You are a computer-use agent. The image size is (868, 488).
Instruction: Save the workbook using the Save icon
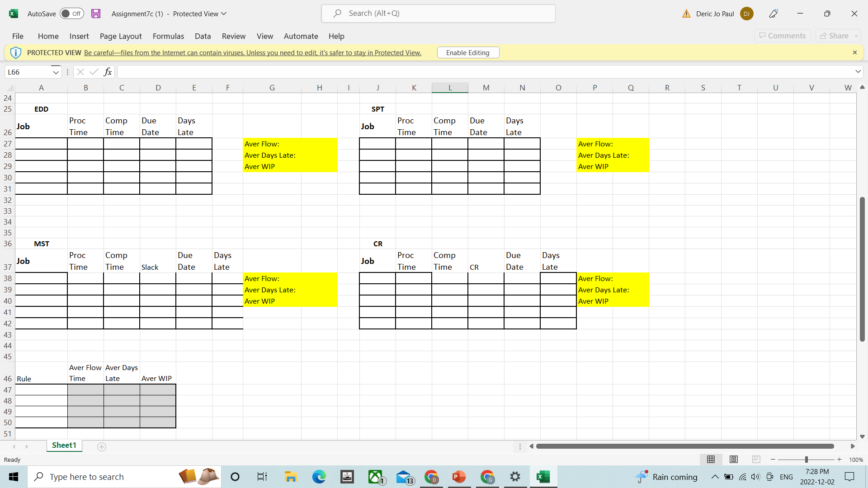(95, 14)
